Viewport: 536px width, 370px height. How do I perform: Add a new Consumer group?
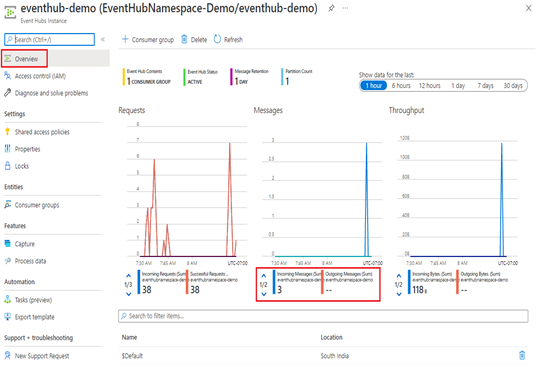pos(148,40)
